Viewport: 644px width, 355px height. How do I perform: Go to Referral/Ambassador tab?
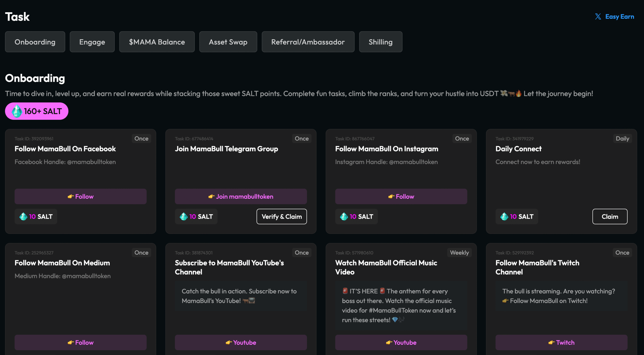point(308,42)
